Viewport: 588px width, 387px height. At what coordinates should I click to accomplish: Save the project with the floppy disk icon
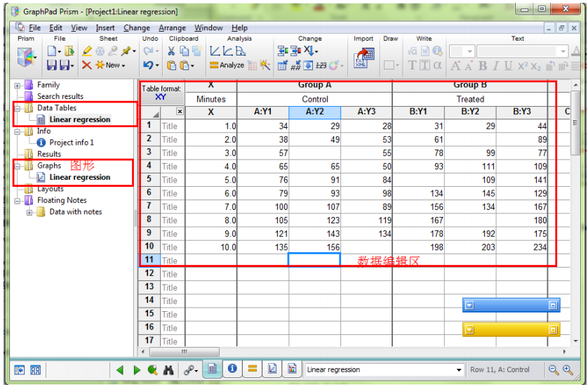pos(52,65)
